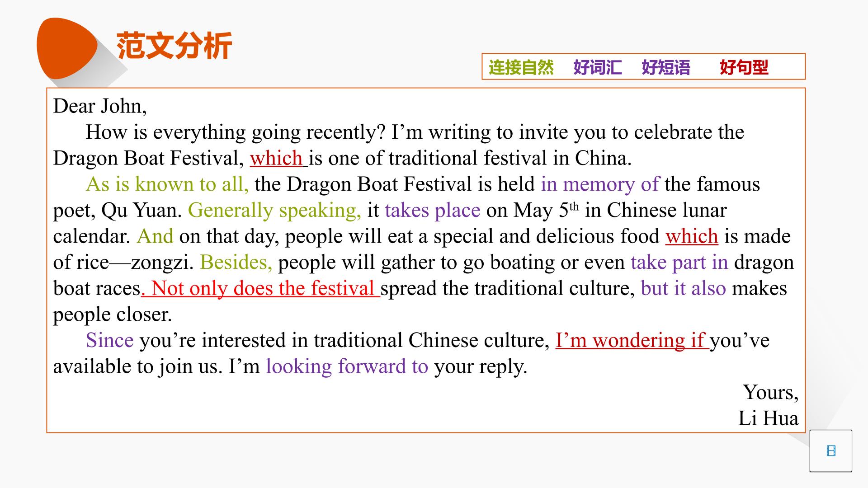Image resolution: width=868 pixels, height=488 pixels.
Task: Click the purple 'in memory of' phrase
Action: coord(600,184)
